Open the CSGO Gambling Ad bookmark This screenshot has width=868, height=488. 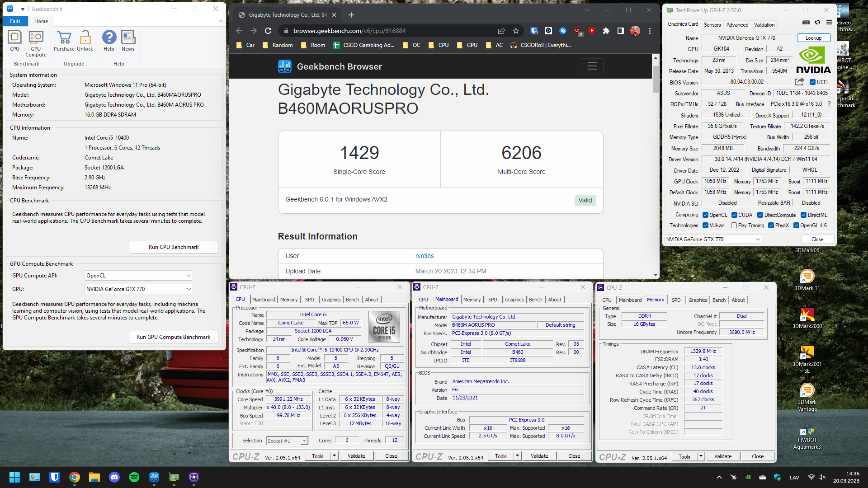[x=363, y=45]
